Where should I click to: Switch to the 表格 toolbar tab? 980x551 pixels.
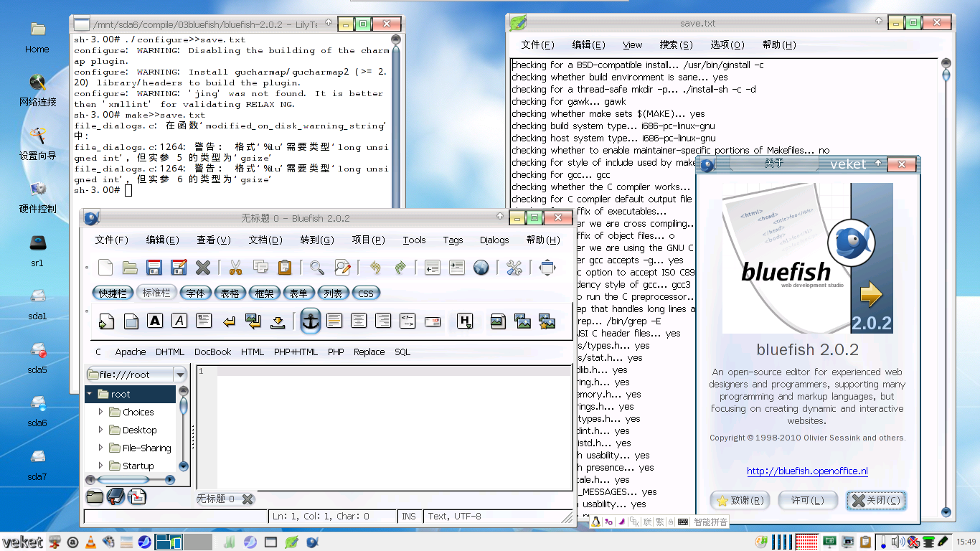(x=230, y=293)
